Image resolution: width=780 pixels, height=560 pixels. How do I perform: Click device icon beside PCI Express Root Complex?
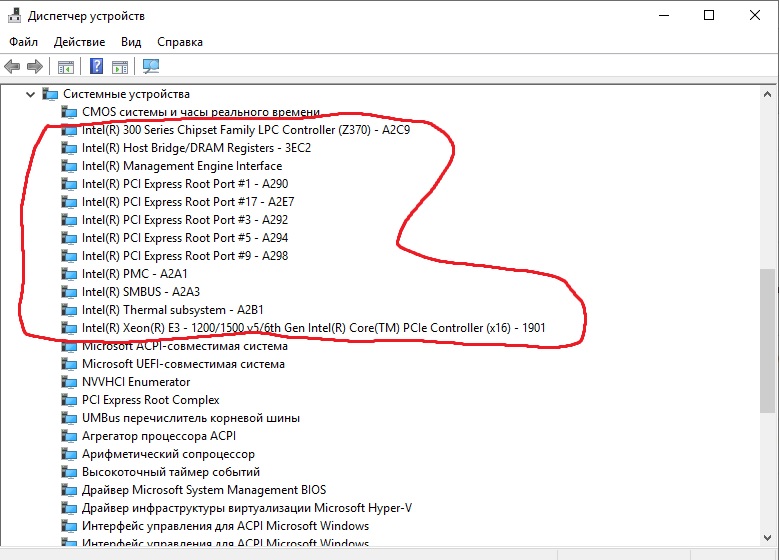(69, 400)
